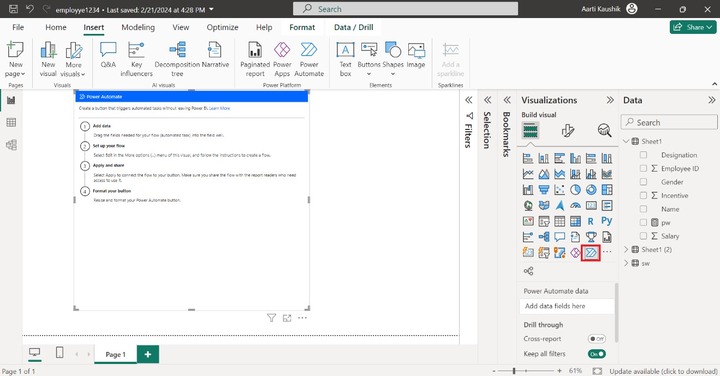Open Model view in left sidebar

point(11,145)
